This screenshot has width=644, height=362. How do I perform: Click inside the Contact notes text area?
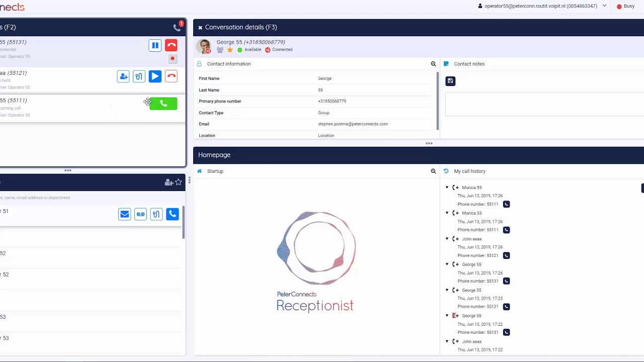[544, 104]
